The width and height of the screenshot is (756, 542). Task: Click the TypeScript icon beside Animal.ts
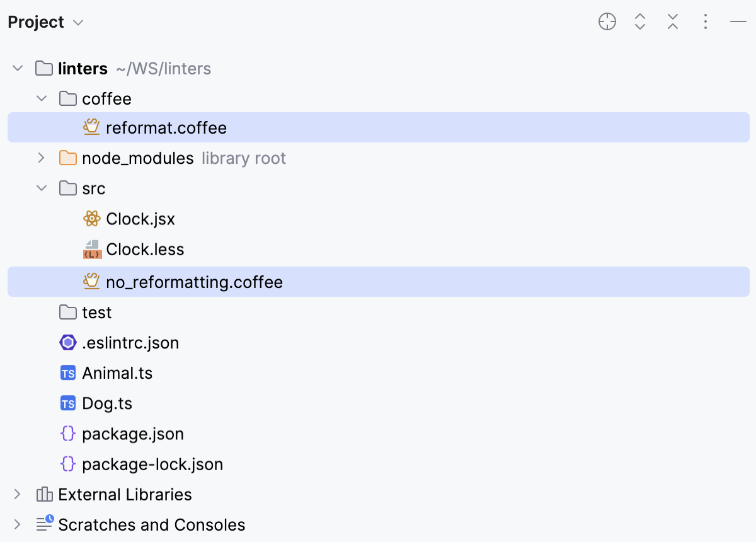(x=67, y=372)
